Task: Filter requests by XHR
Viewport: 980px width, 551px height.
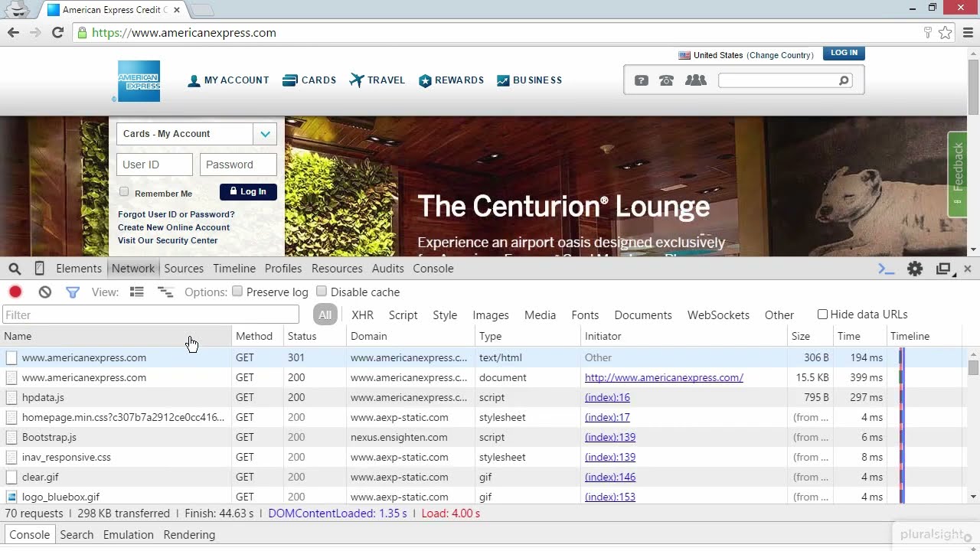Action: [x=362, y=315]
